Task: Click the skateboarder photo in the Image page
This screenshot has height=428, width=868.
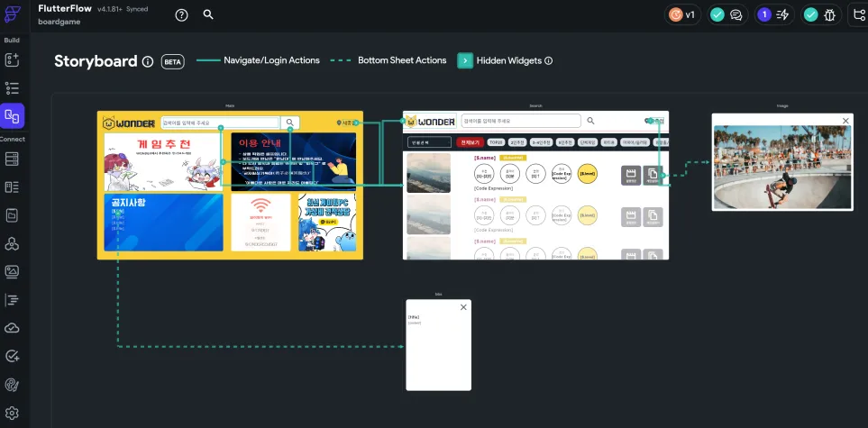Action: [782, 168]
